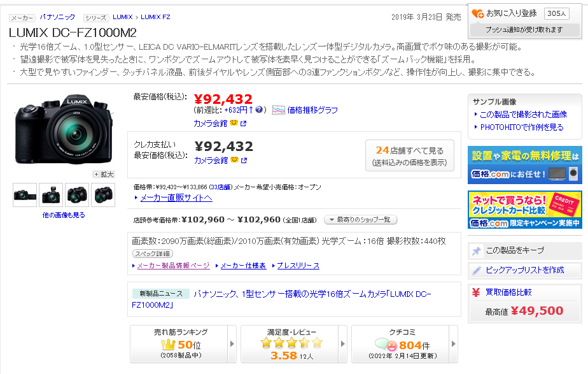Screen dimensions: 588x374
Task: Expand the 売れ筋ランキング panel arrow
Action: (x=232, y=343)
